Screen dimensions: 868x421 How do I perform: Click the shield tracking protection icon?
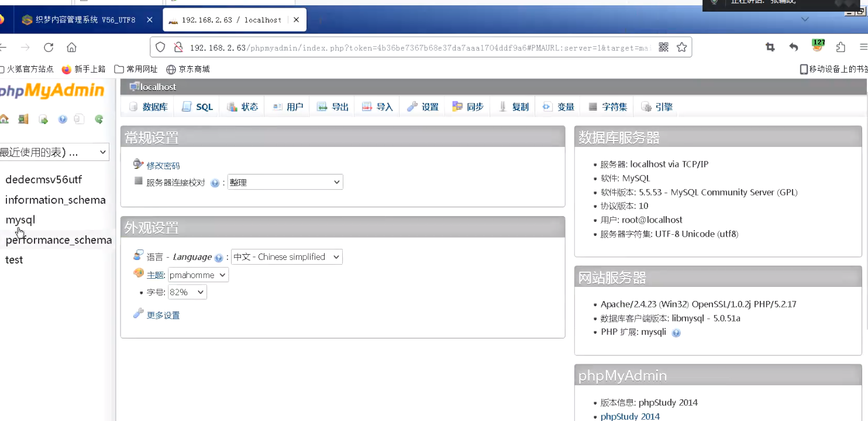pyautogui.click(x=160, y=47)
